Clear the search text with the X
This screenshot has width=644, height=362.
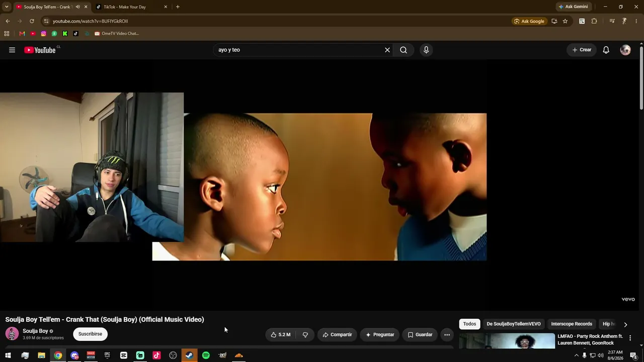pyautogui.click(x=387, y=50)
